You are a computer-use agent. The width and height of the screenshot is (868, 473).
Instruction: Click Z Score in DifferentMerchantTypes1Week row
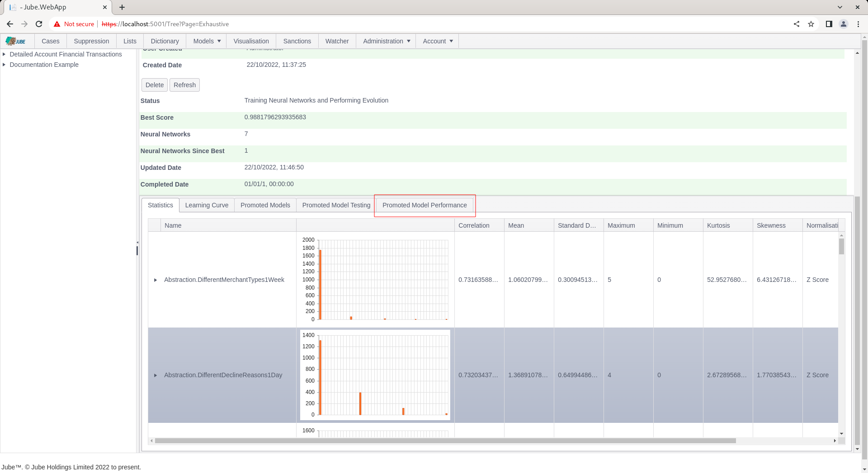coord(817,280)
